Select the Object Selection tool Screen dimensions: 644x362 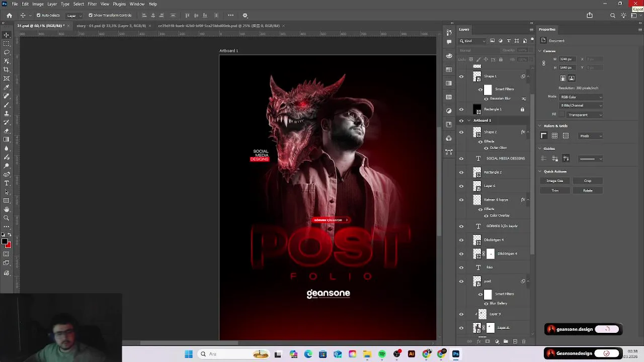click(7, 61)
